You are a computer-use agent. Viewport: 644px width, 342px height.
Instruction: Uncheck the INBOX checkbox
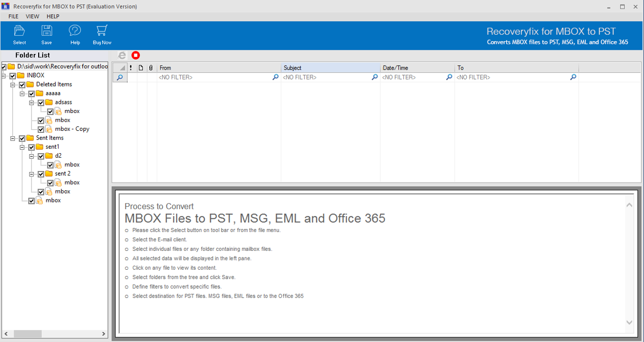point(13,76)
